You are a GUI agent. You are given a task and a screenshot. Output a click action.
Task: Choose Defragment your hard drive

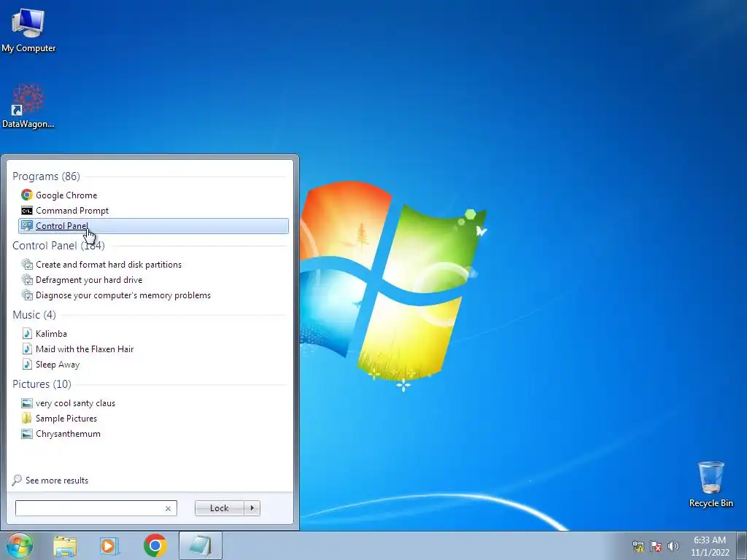click(89, 280)
